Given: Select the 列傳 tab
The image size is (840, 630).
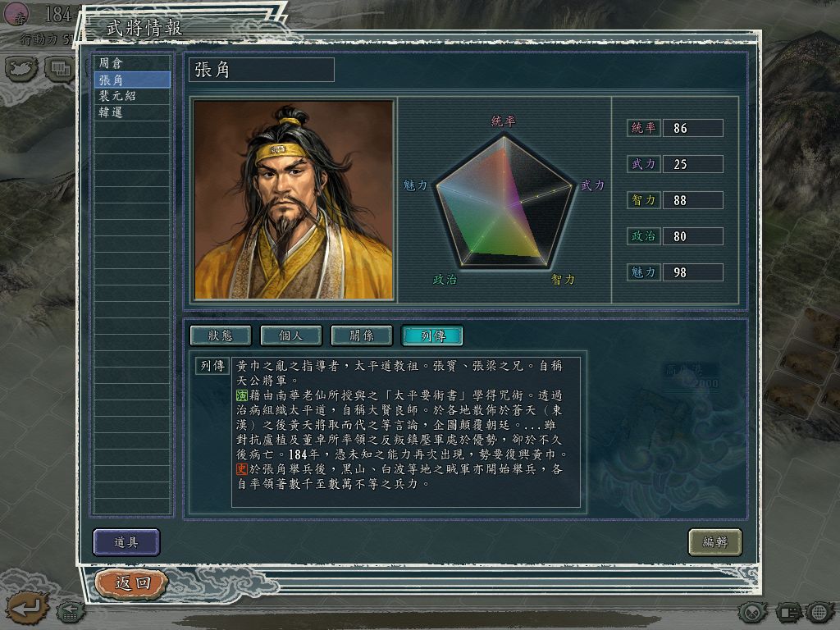Looking at the screenshot, I should tap(432, 336).
